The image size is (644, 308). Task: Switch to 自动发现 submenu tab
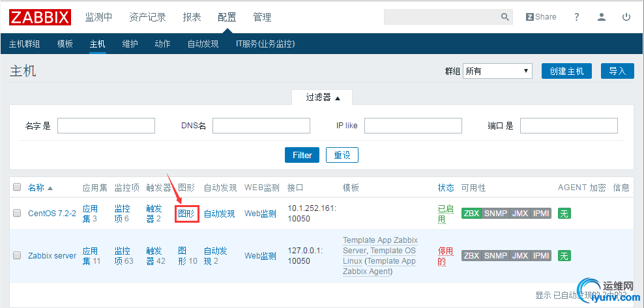tap(203, 44)
